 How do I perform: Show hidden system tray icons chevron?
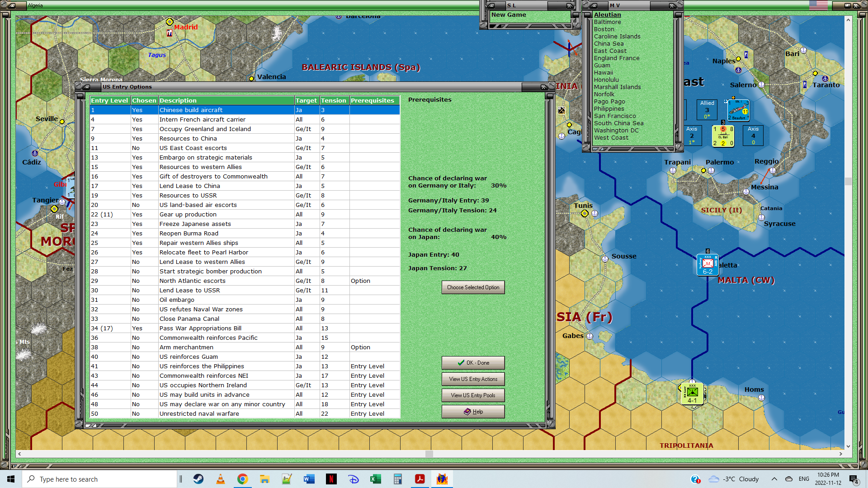(x=774, y=479)
